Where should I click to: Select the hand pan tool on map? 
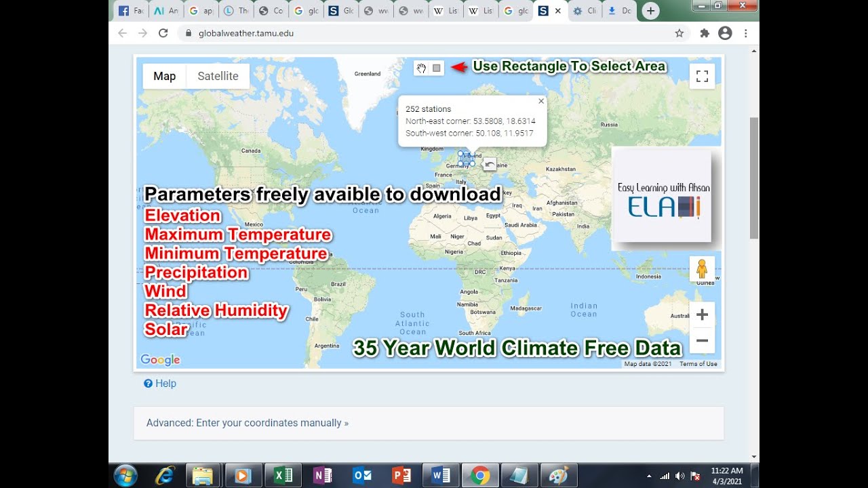(x=421, y=68)
